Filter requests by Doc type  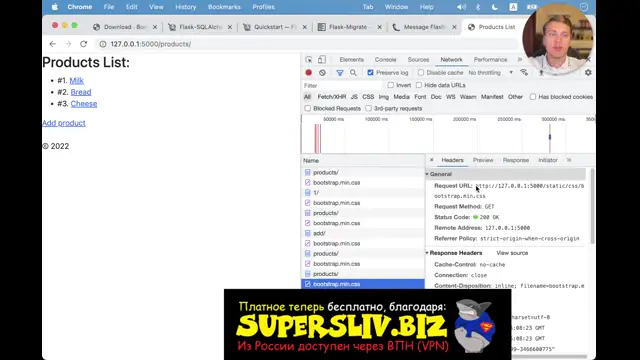(x=436, y=97)
